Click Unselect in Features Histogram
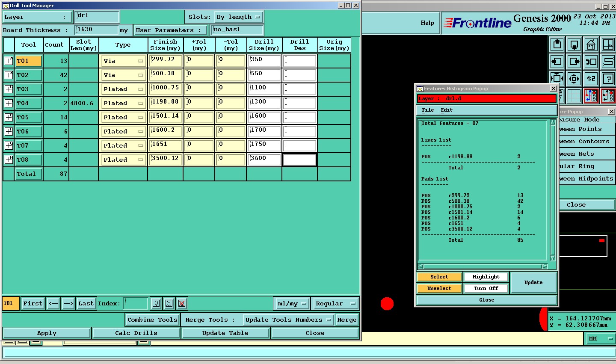616x364 pixels. [439, 288]
